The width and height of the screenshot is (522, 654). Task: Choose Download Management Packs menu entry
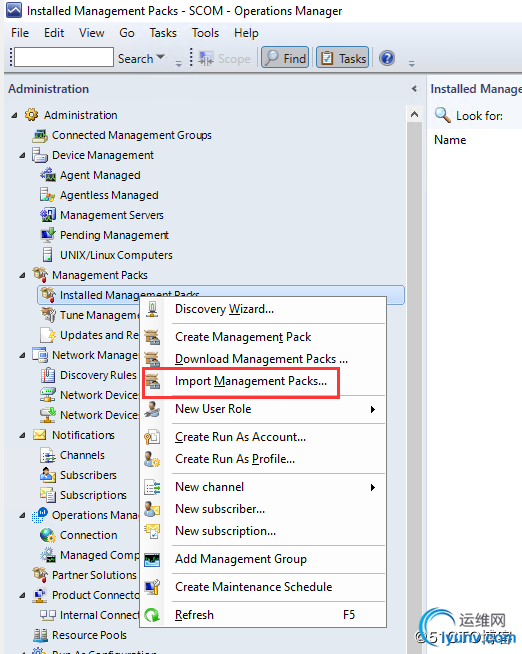[x=263, y=359]
